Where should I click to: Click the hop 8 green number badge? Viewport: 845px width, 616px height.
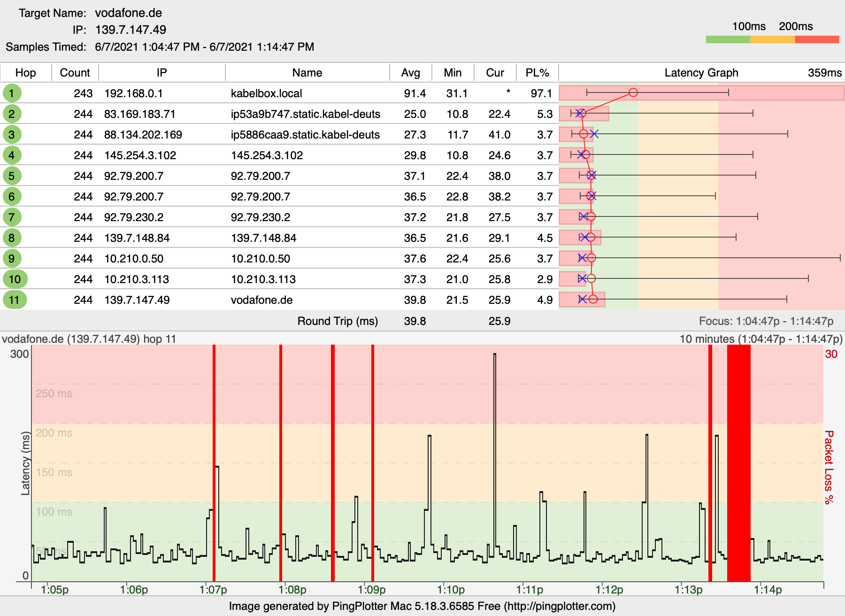[x=12, y=238]
